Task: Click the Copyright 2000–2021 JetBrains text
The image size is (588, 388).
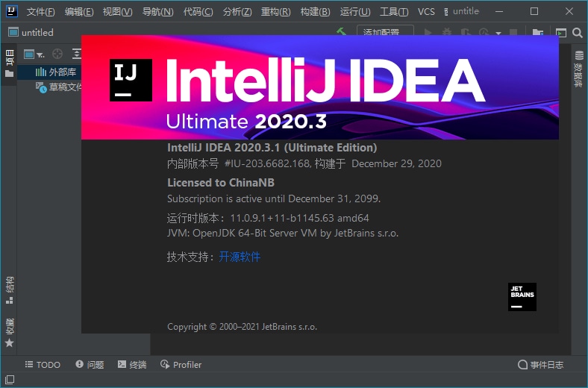Action: [242, 327]
